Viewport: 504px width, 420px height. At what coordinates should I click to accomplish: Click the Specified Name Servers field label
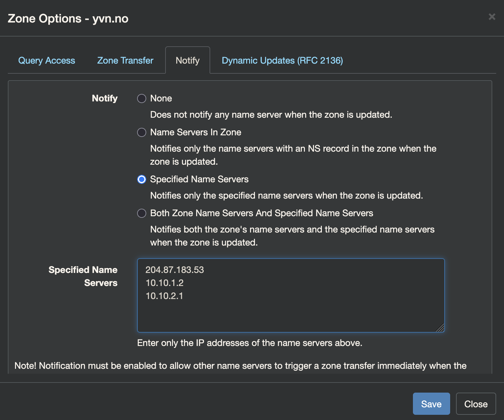pyautogui.click(x=83, y=276)
